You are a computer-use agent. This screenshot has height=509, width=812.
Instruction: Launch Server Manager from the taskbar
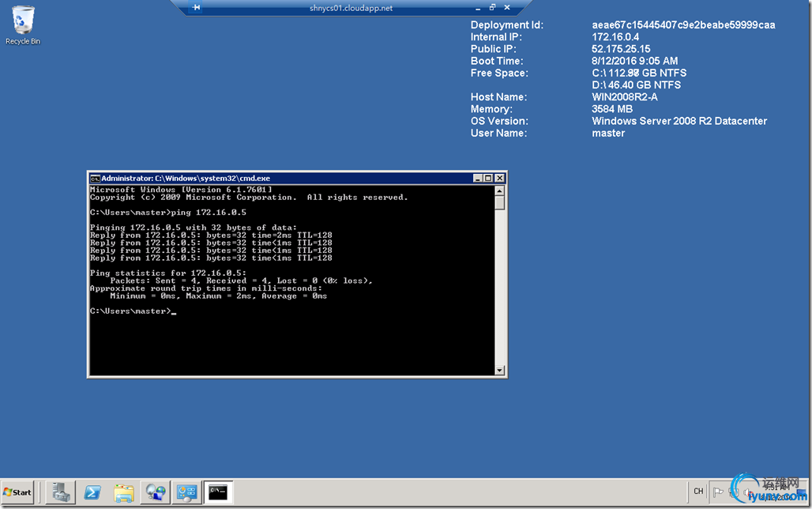[61, 492]
